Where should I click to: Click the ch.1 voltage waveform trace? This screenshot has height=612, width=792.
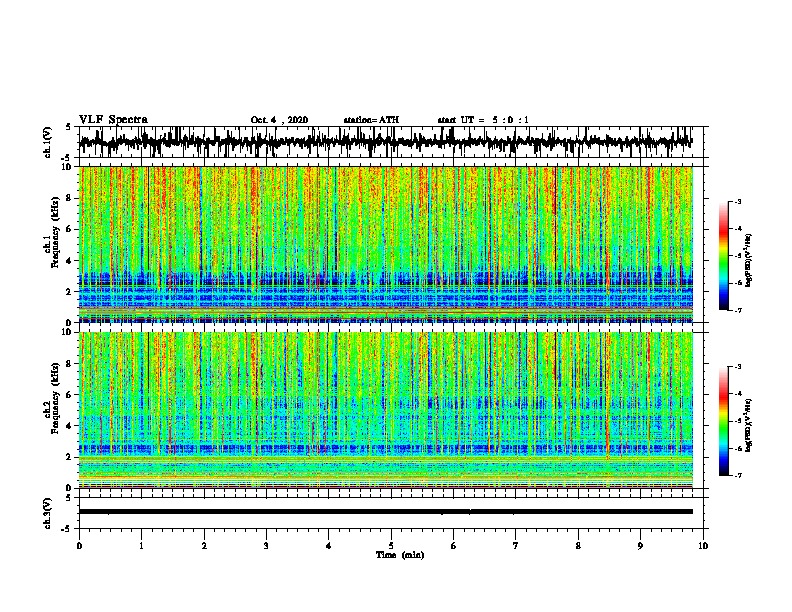click(385, 142)
